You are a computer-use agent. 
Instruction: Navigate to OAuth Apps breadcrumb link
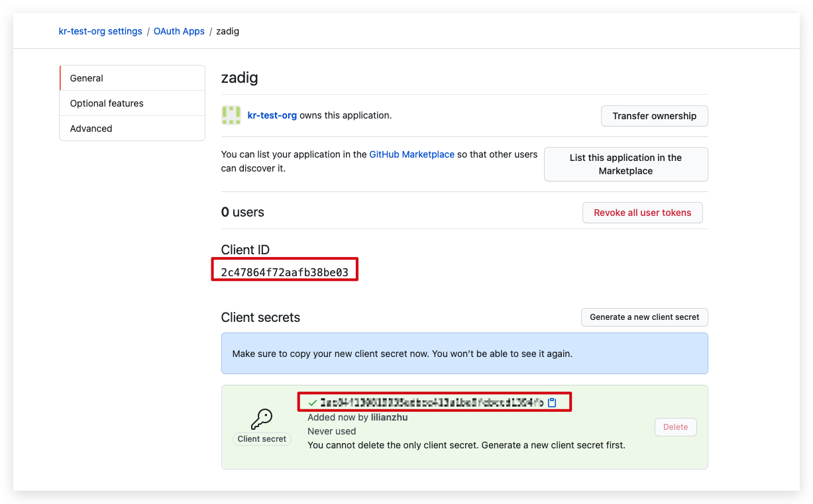pos(179,30)
